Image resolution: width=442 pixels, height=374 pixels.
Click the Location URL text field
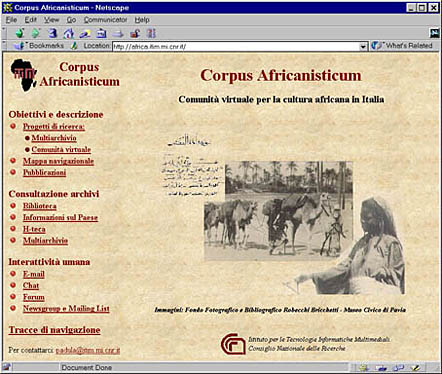click(236, 46)
